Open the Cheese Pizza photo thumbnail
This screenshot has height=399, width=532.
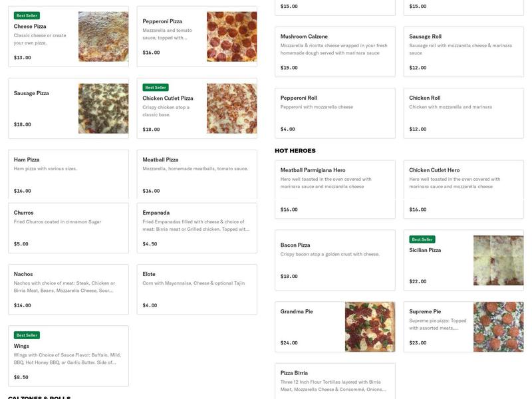pyautogui.click(x=103, y=37)
